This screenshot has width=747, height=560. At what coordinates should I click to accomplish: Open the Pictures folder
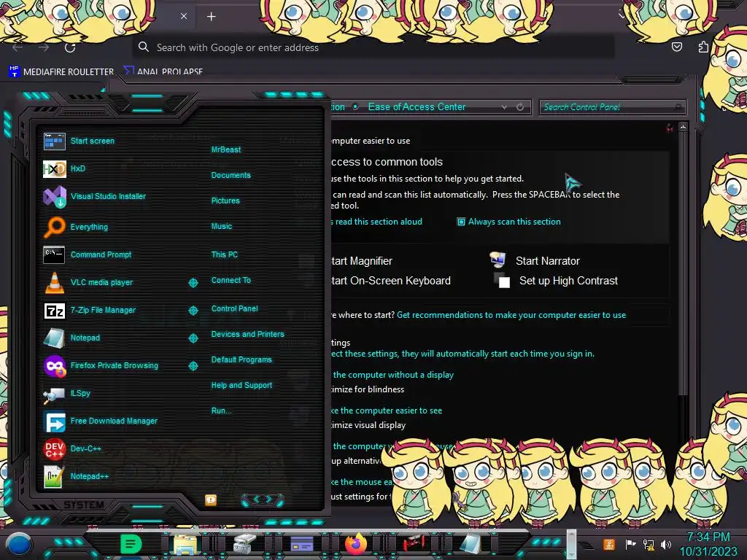tap(225, 201)
